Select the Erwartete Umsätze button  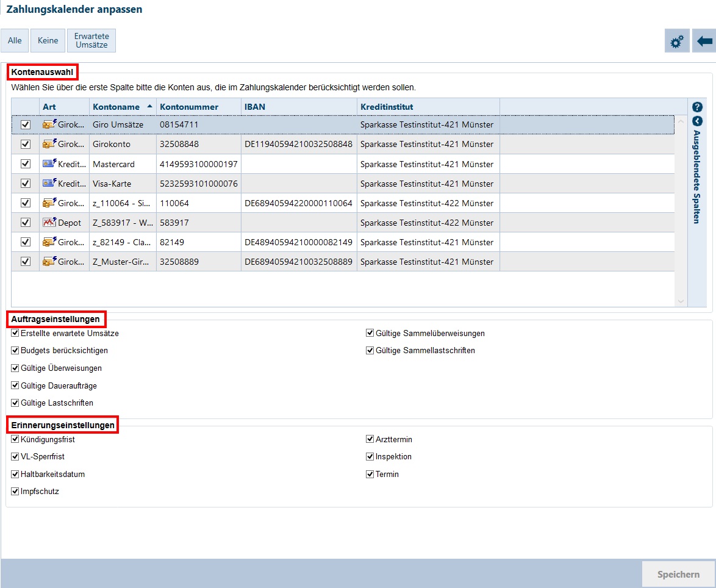pos(91,41)
